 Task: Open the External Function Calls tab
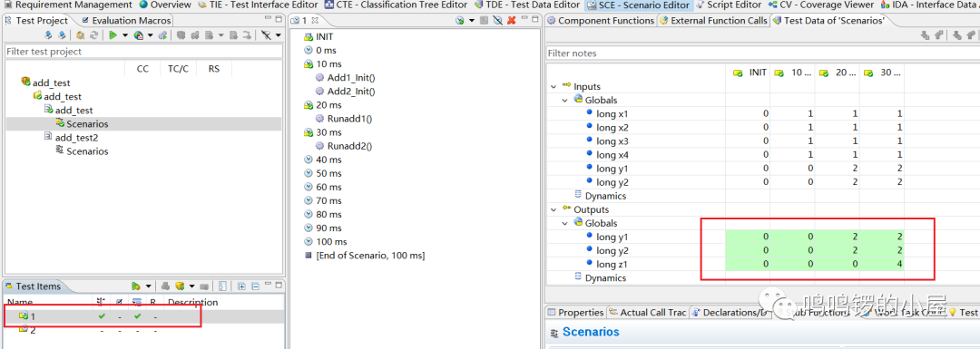[713, 21]
